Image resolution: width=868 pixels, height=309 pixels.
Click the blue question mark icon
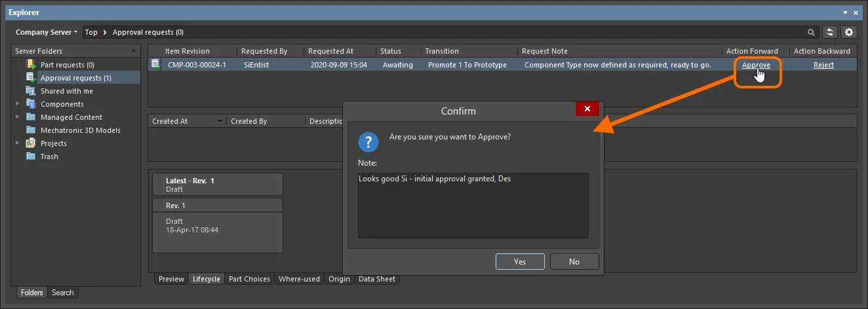[369, 142]
